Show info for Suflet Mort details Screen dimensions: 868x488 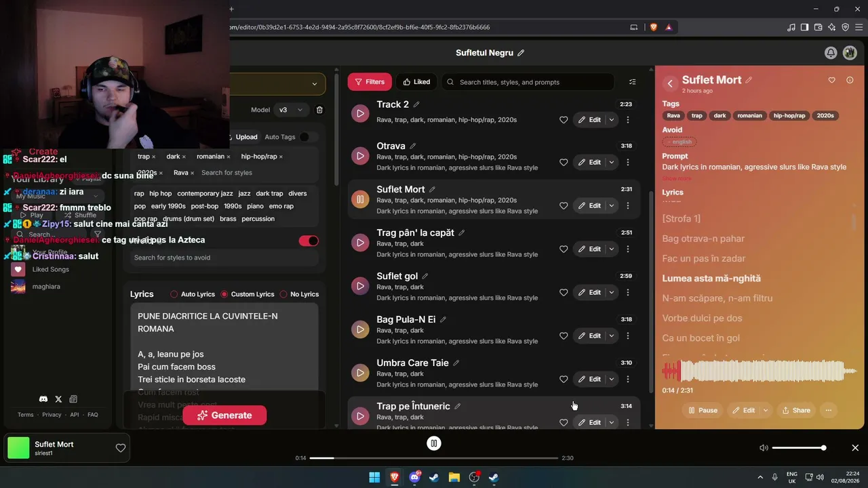coord(850,80)
